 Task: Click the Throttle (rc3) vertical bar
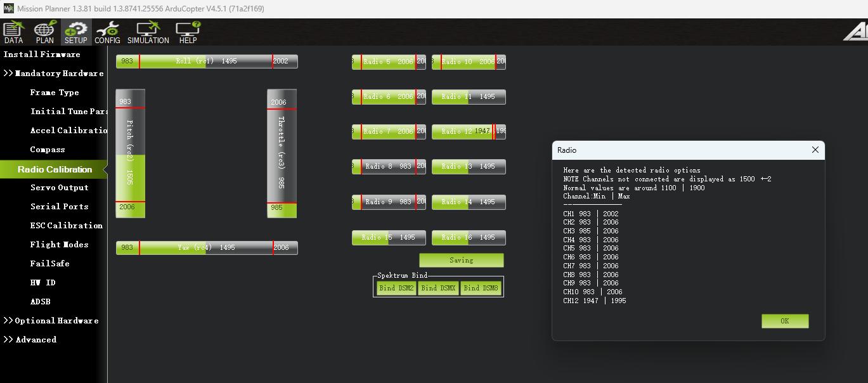(x=282, y=153)
